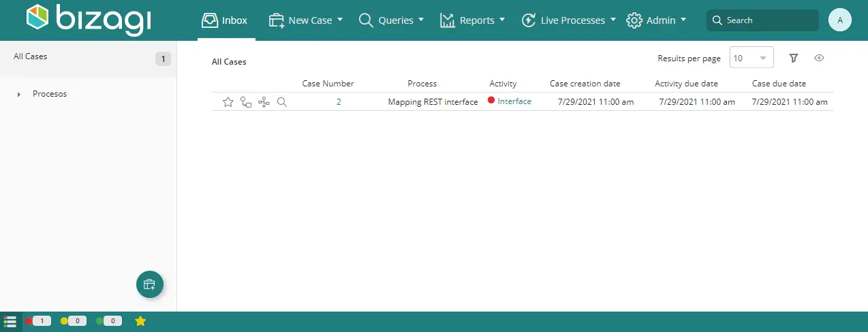Open the Interface activity link
The image size is (868, 332).
coord(514,101)
